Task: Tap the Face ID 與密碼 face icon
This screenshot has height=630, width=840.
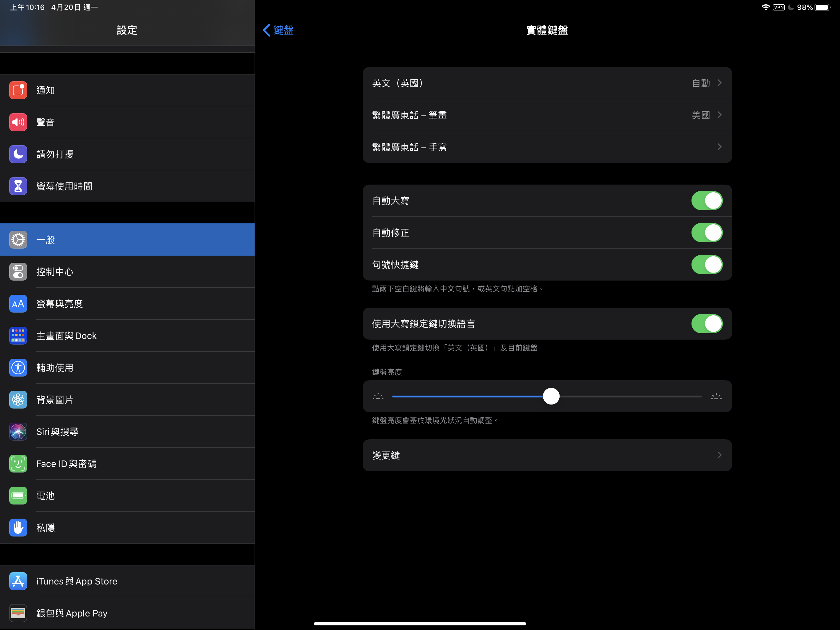Action: point(18,464)
